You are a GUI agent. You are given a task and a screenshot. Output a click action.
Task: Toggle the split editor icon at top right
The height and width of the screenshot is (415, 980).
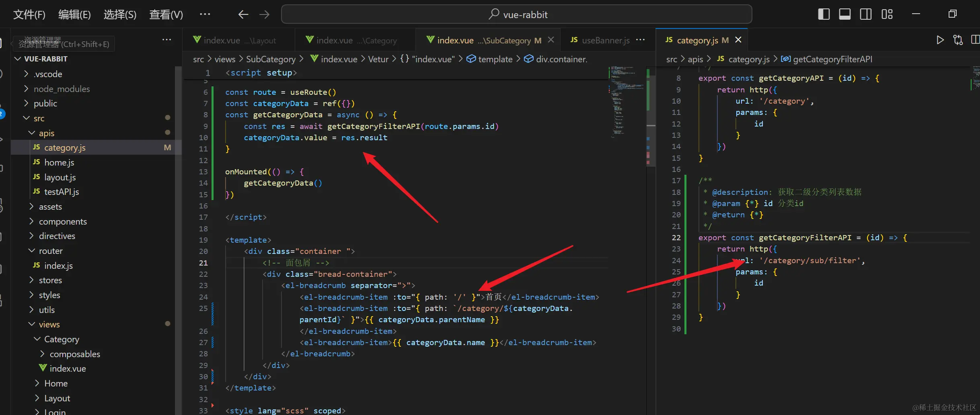pos(975,40)
